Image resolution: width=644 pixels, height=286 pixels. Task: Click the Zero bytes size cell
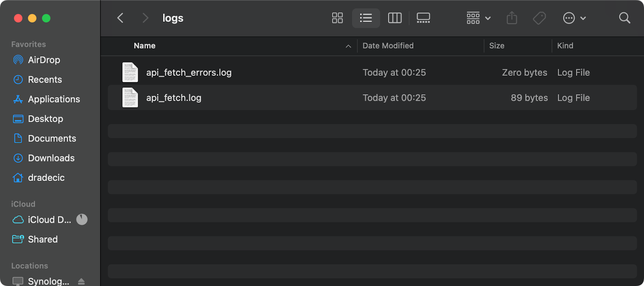point(524,73)
